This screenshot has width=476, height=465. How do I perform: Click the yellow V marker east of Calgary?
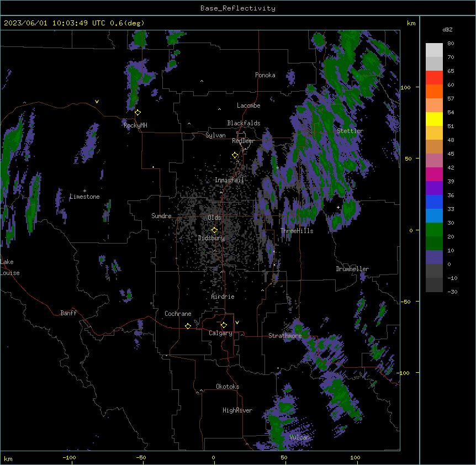(x=237, y=323)
